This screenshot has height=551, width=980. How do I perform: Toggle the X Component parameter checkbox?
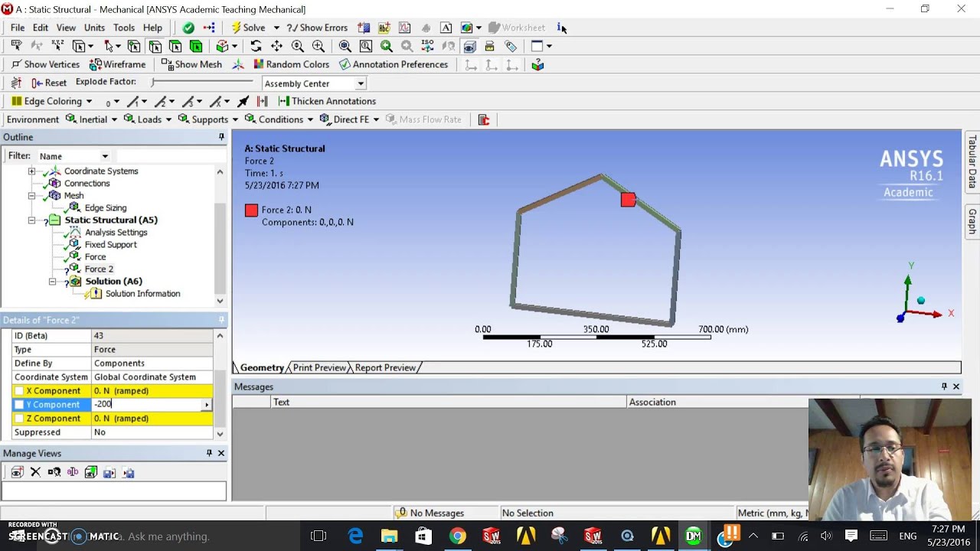point(20,391)
